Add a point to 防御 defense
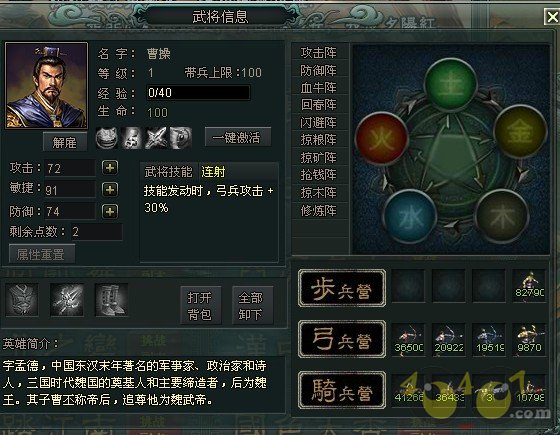 click(x=110, y=212)
